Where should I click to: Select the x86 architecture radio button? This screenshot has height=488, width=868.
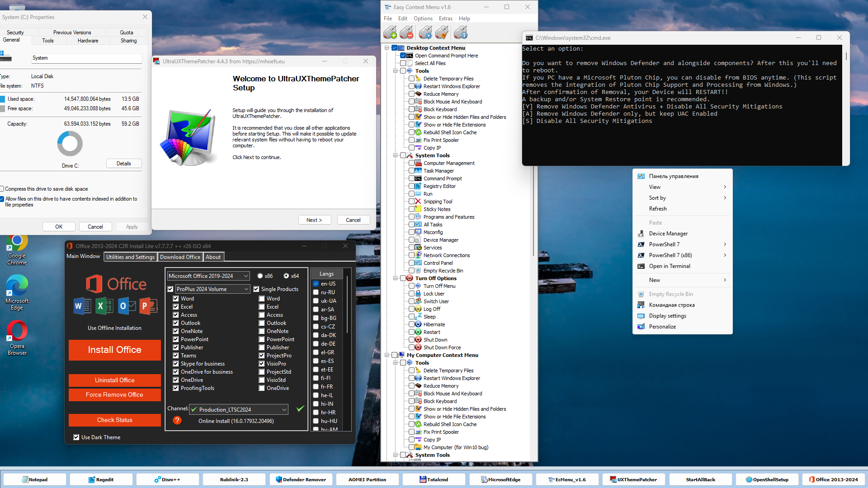(260, 276)
